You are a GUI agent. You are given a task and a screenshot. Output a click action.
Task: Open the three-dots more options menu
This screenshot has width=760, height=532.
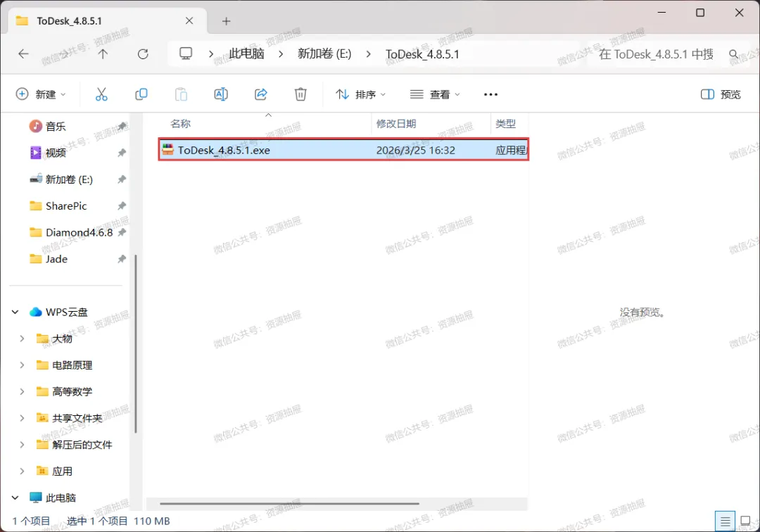pos(490,94)
